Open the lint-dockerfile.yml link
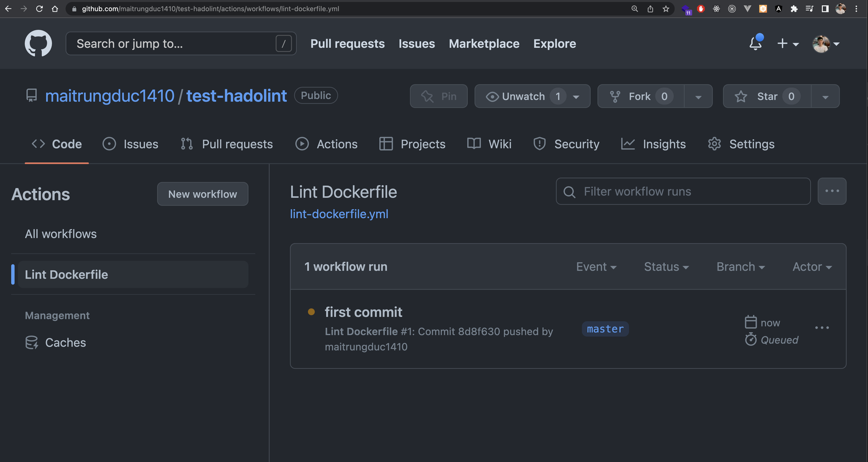This screenshot has height=462, width=868. pyautogui.click(x=339, y=214)
